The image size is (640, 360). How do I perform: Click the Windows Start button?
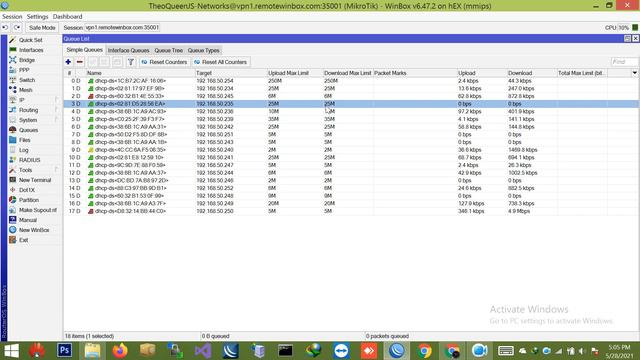tap(11, 351)
